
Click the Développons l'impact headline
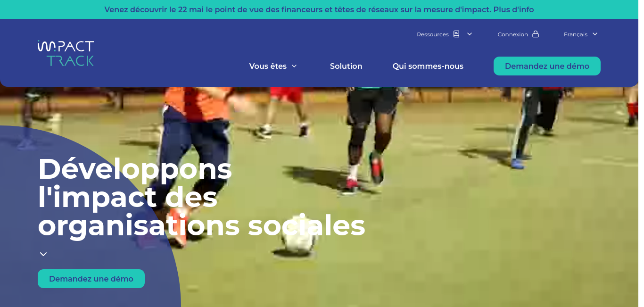click(x=201, y=197)
